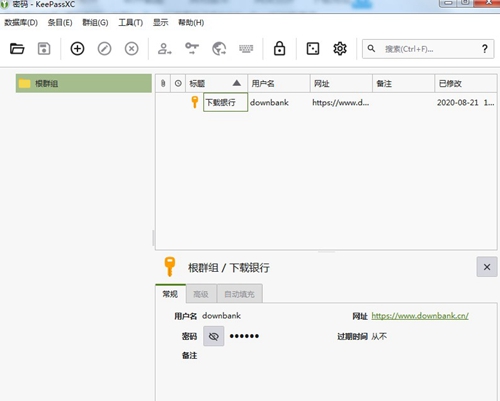Sort by the 网址 column header
This screenshot has width=500, height=401.
click(341, 83)
